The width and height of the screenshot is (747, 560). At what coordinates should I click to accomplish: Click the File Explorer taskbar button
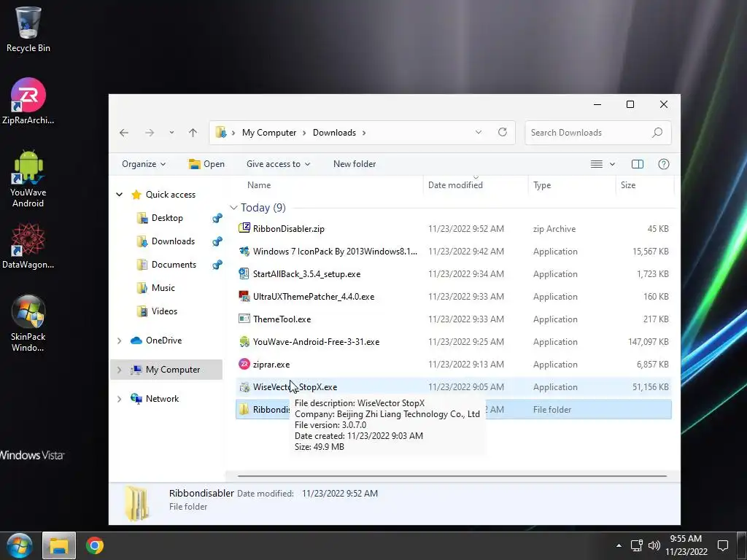point(59,545)
